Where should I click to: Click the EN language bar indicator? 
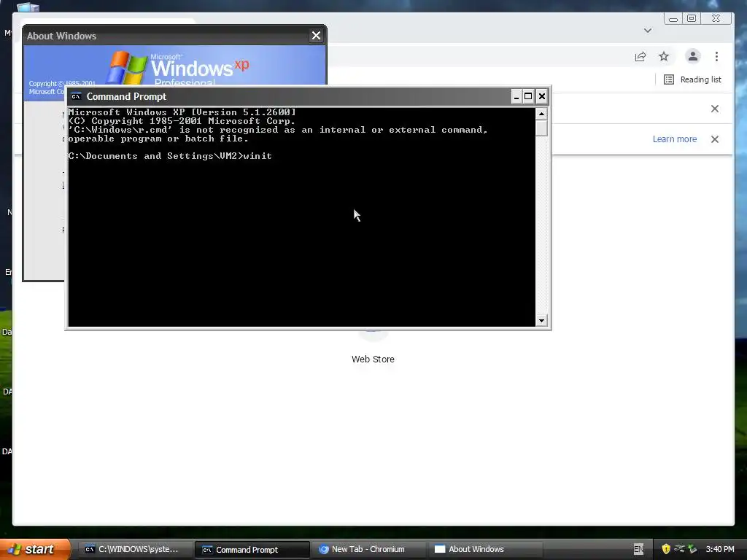point(638,550)
